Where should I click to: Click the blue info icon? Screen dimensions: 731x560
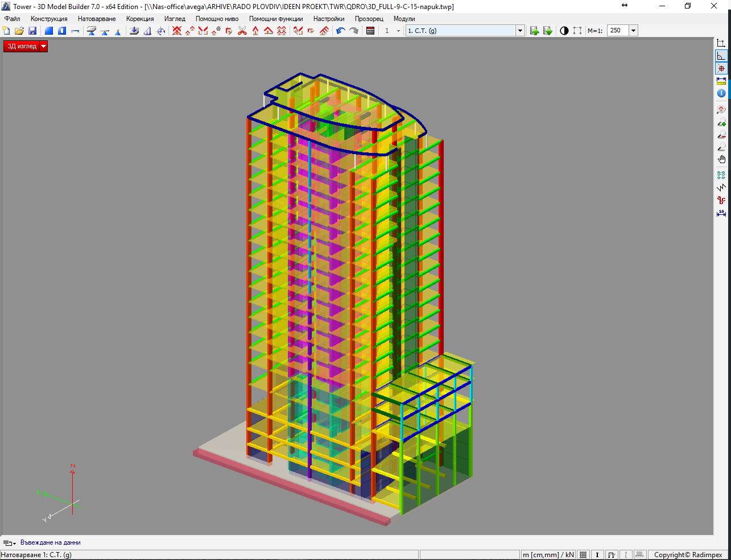click(721, 93)
